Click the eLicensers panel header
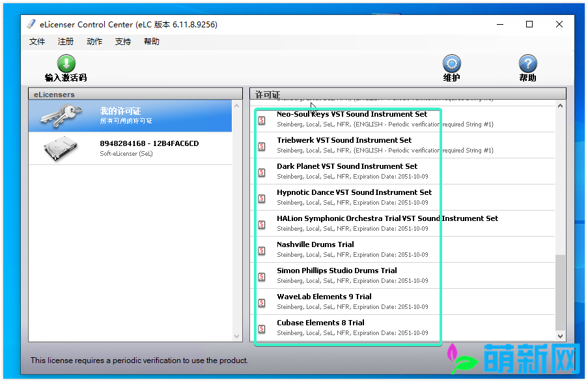 (135, 94)
